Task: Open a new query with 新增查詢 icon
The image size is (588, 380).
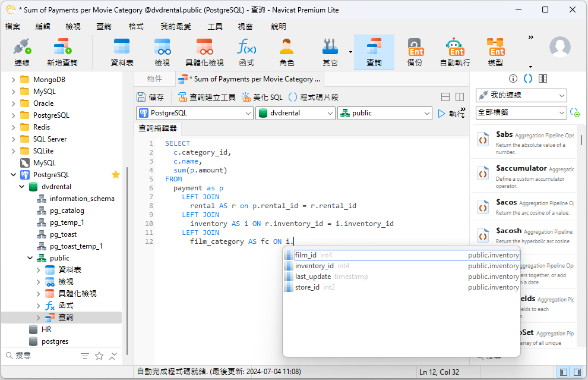Action: (63, 51)
